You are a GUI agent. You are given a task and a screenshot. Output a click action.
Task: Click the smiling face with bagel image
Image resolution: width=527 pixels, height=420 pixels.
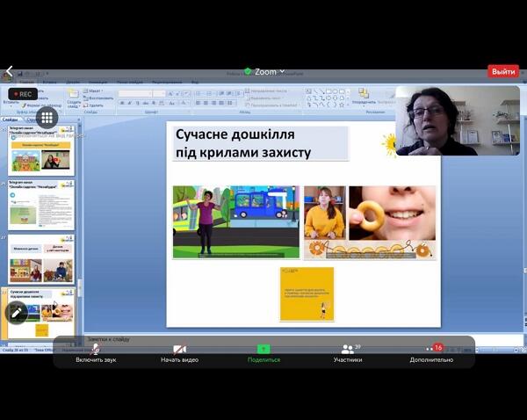[x=393, y=213]
